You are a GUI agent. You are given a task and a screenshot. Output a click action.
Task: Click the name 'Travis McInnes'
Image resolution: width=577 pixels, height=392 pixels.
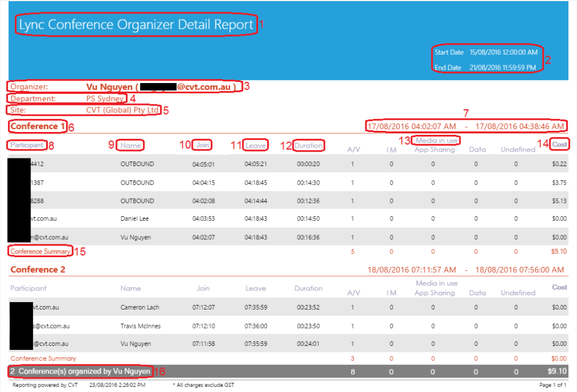[x=141, y=326]
